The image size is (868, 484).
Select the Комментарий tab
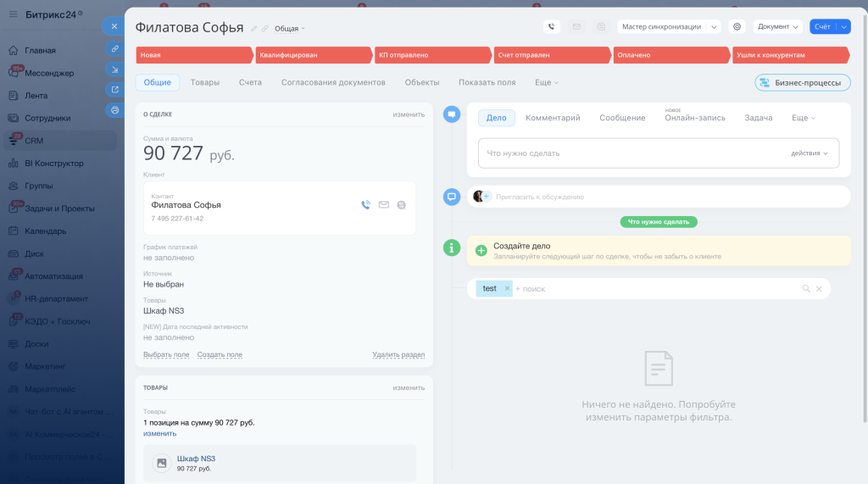[x=553, y=118]
